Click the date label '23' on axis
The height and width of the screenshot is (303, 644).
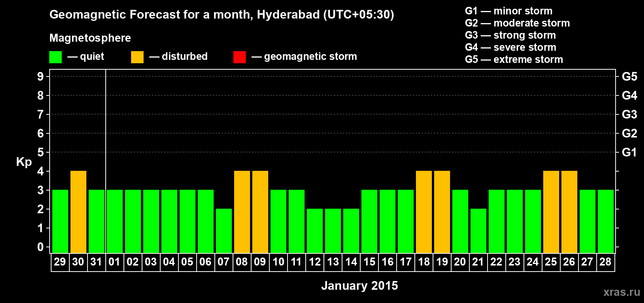tap(514, 262)
